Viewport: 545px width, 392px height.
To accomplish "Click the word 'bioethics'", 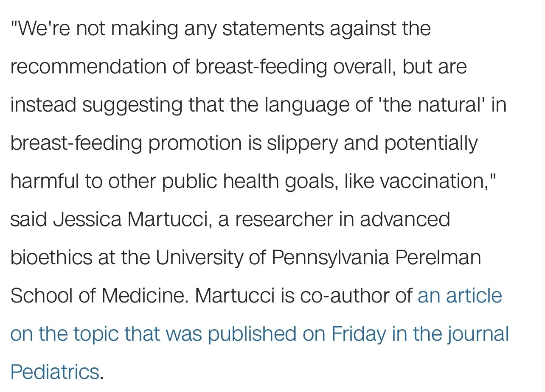I will click(51, 258).
